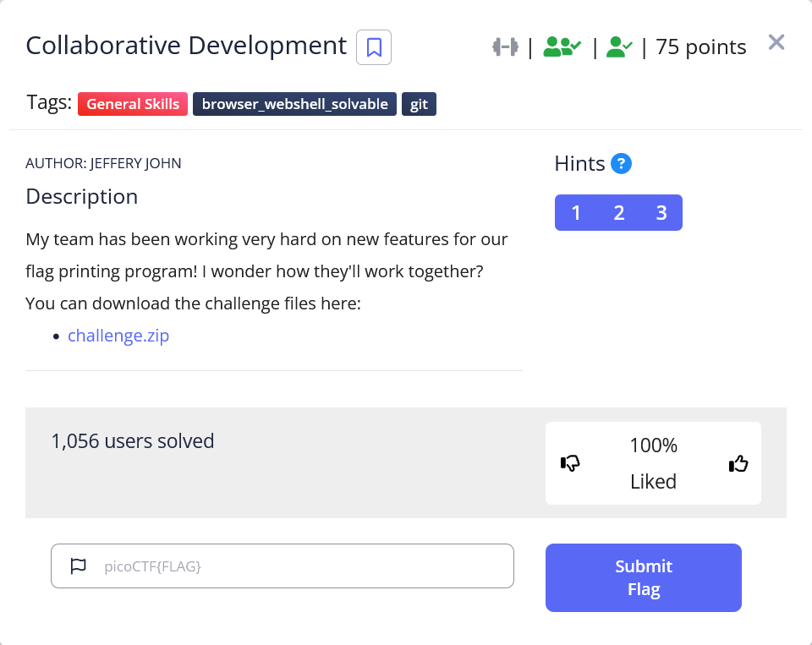Click the thumbs-up like icon
812x645 pixels.
pyautogui.click(x=738, y=463)
